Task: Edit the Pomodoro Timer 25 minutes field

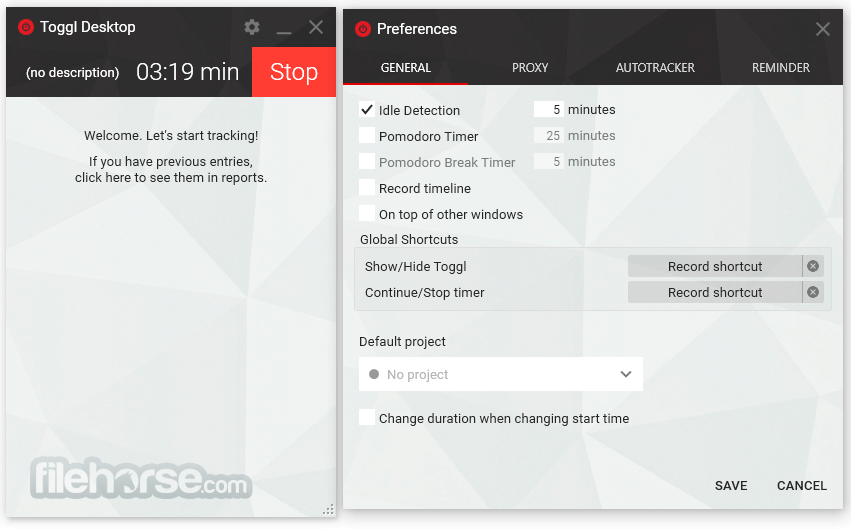Action: [549, 136]
